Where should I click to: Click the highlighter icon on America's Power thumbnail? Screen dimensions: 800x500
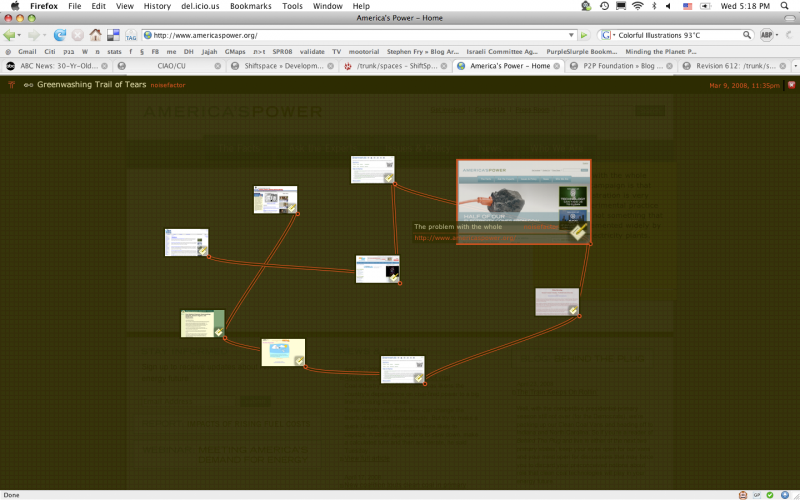tap(578, 232)
